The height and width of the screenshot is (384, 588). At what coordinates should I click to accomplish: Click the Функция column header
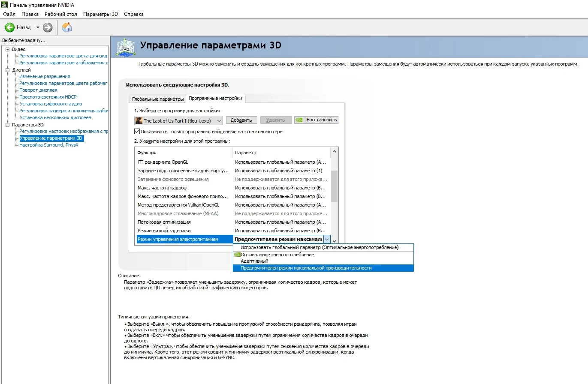(184, 153)
